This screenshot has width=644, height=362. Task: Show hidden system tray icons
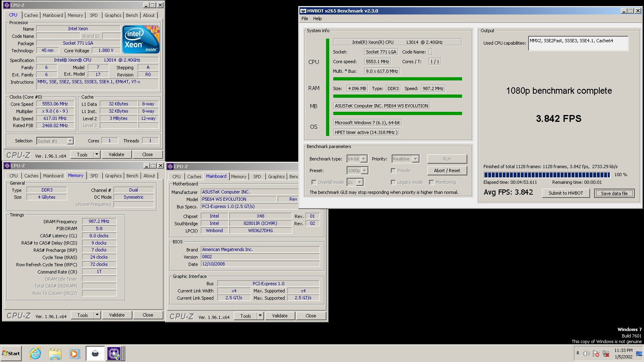pyautogui.click(x=578, y=353)
